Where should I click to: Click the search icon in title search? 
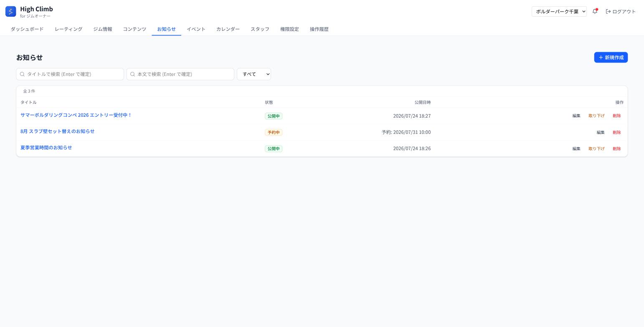(x=22, y=74)
